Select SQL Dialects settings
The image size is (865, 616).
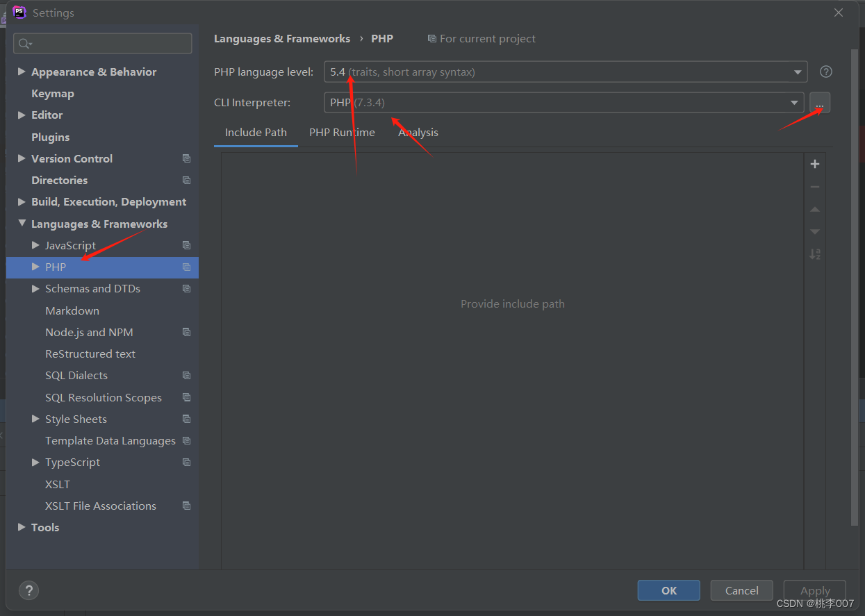[76, 375]
